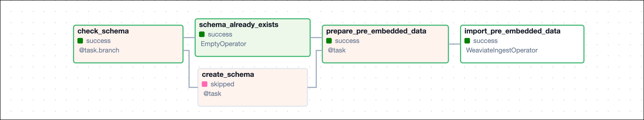644x120 pixels.
Task: Open the create_schema task title
Action: click(228, 74)
